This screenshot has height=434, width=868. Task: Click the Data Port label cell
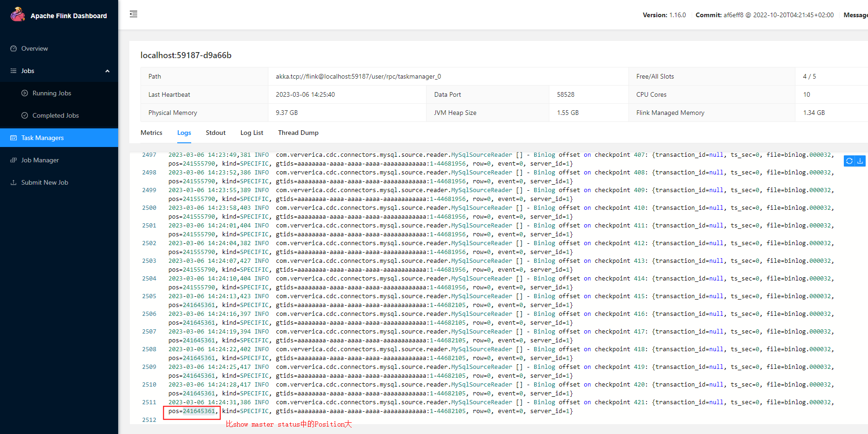pyautogui.click(x=487, y=94)
